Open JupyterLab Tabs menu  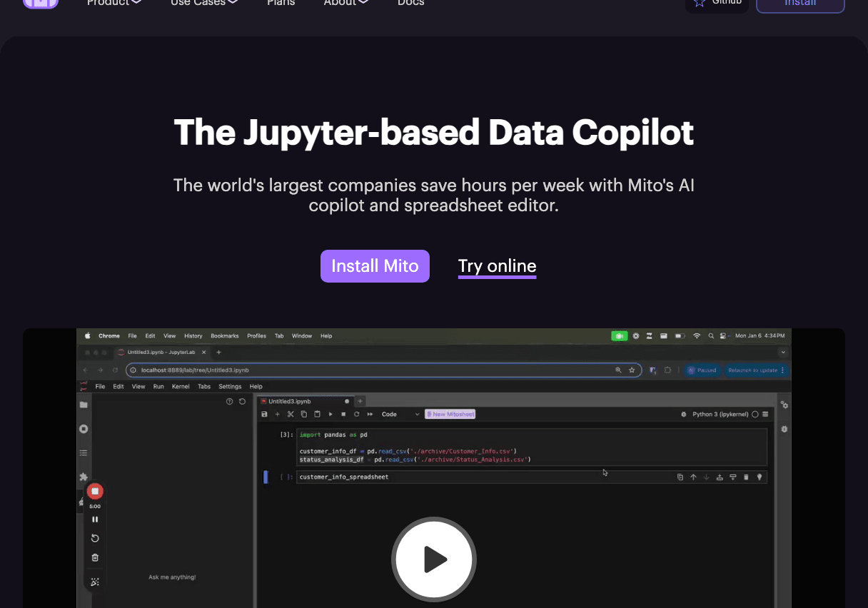click(204, 386)
